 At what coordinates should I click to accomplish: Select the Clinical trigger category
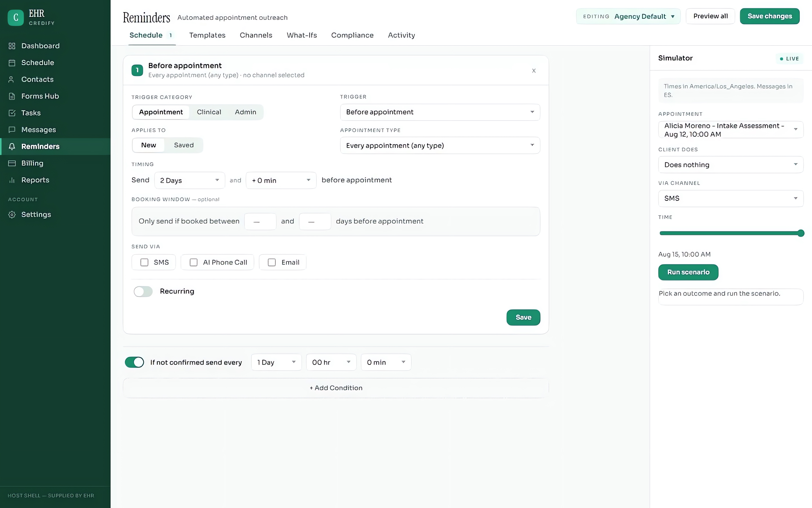tap(209, 112)
